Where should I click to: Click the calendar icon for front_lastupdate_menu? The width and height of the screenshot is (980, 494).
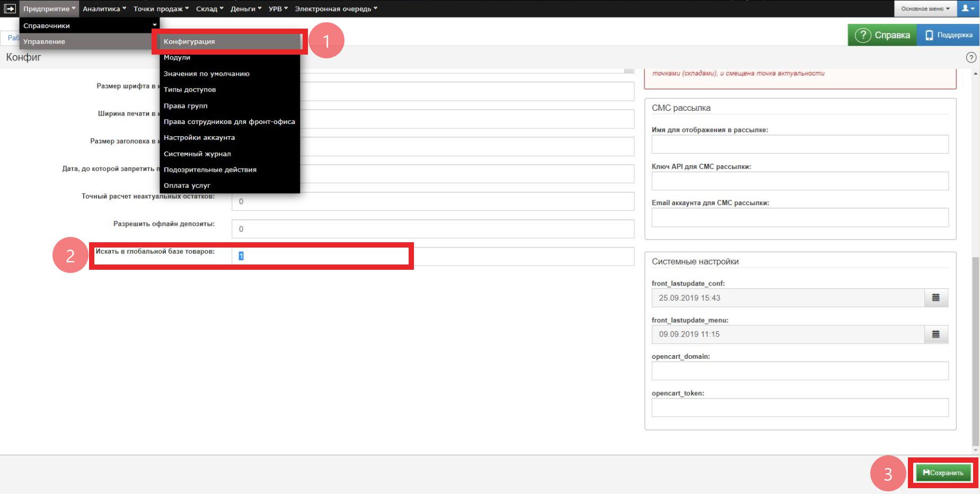coord(935,334)
